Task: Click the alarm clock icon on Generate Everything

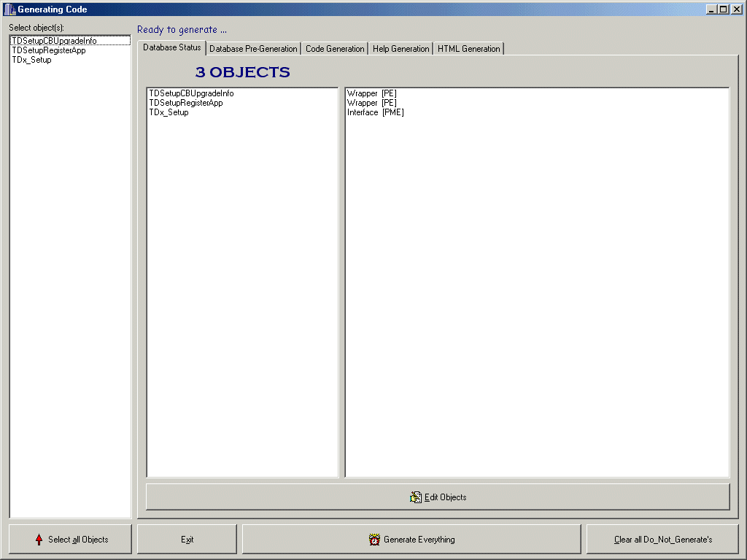Action: tap(374, 540)
